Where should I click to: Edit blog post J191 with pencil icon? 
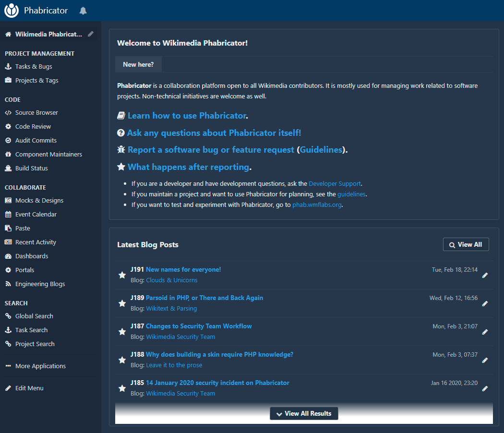(485, 275)
